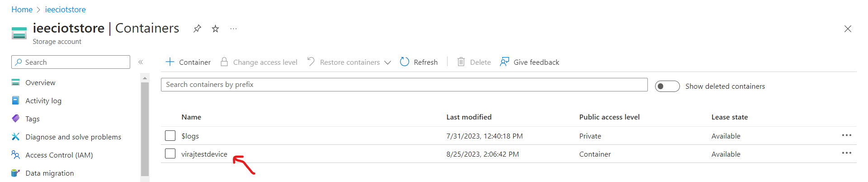Go to the Home breadcrumb link
The height and width of the screenshot is (182, 868).
click(22, 10)
